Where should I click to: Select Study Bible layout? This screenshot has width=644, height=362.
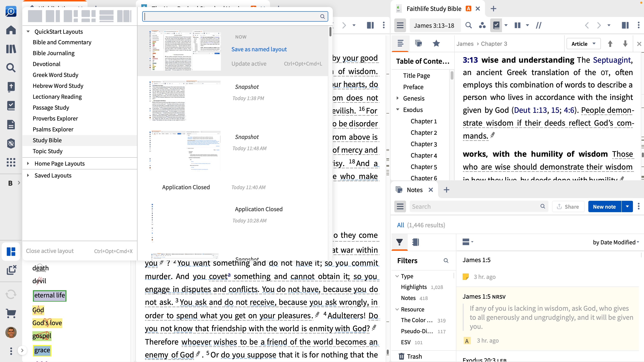(x=47, y=140)
